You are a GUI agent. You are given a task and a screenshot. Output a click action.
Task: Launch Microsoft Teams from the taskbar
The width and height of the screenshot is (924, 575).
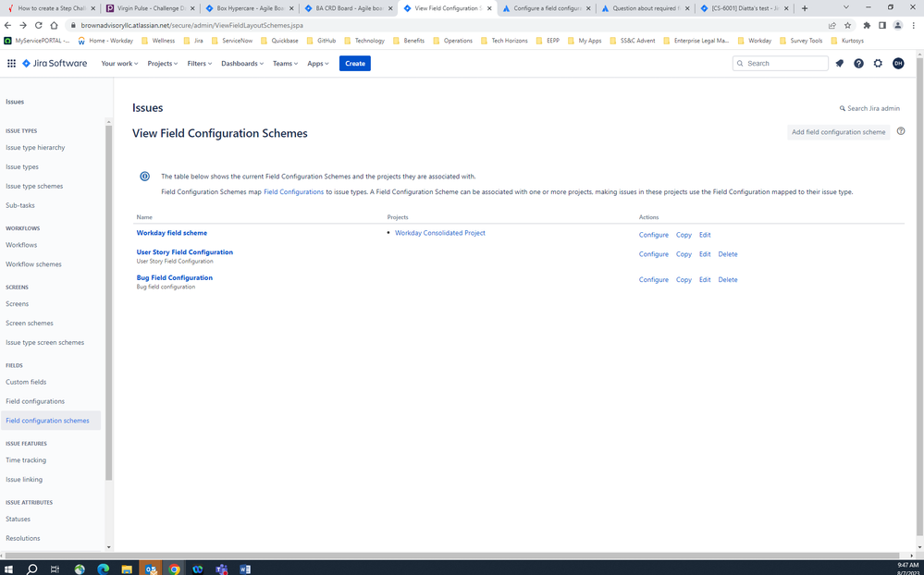tap(221, 568)
